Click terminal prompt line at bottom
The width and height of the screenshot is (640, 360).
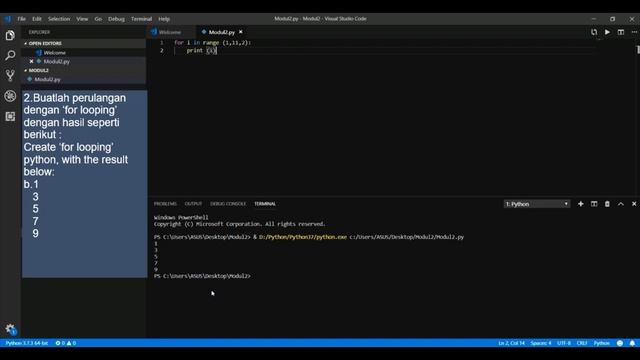[x=202, y=276]
